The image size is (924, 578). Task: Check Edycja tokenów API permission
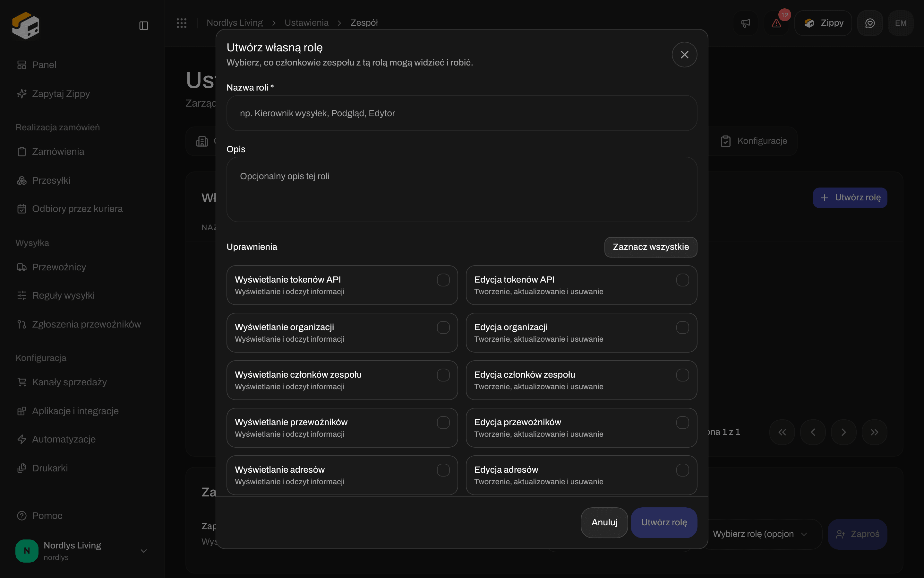coord(682,280)
